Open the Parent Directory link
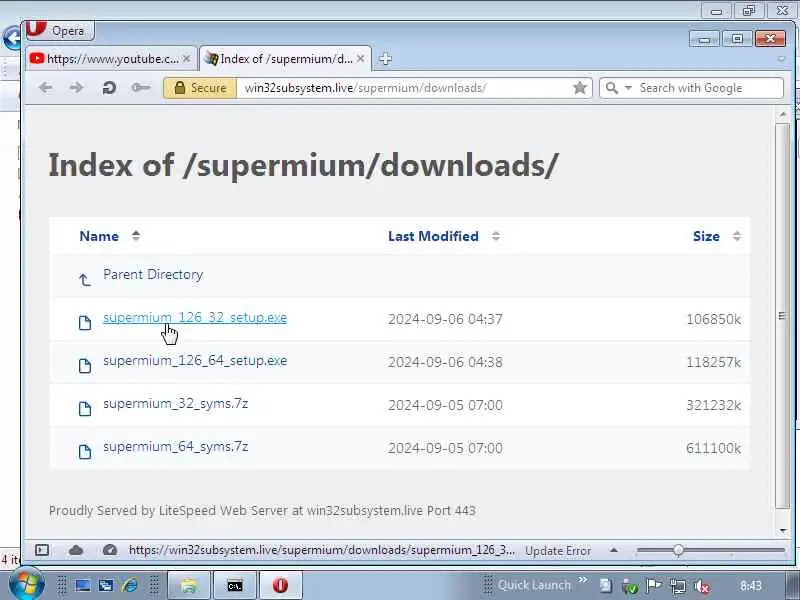 [x=153, y=274]
